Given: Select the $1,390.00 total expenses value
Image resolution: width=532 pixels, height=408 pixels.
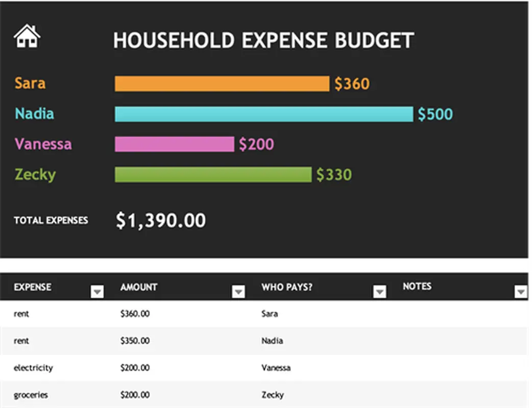Looking at the screenshot, I should coord(161,220).
